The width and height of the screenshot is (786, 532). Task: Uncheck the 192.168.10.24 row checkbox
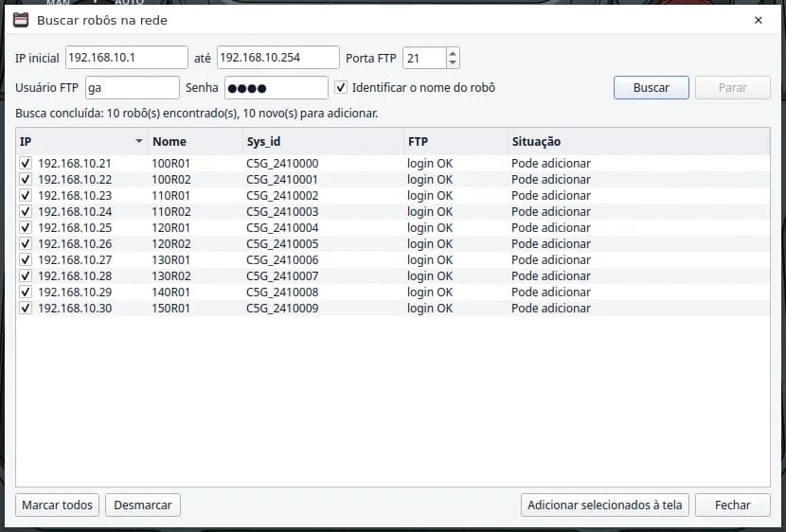[x=25, y=211]
